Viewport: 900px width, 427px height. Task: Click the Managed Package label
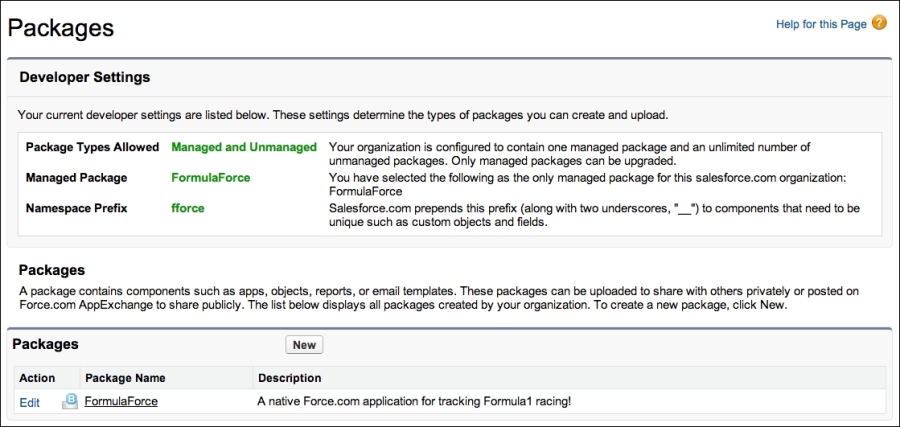(x=76, y=178)
